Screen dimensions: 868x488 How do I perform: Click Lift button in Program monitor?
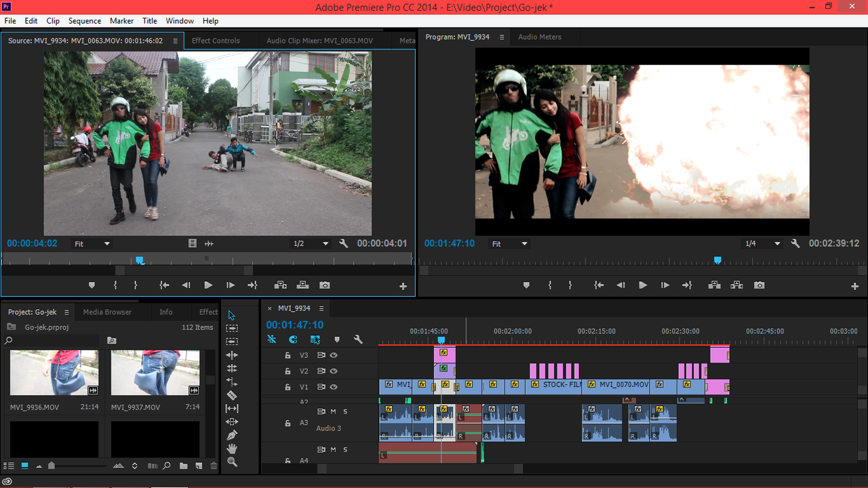(x=714, y=285)
